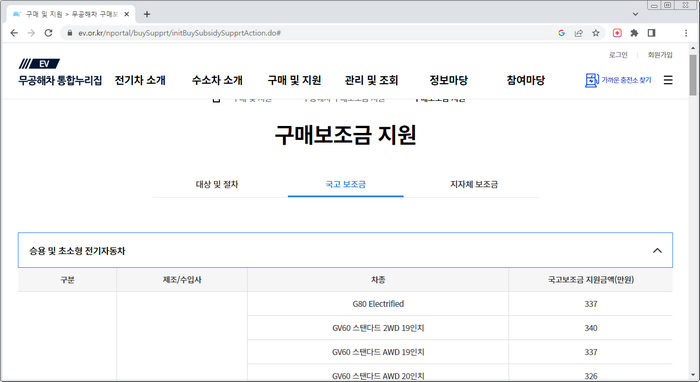Open the 전기차 소개 menu
Screen dimensions: 700x382
click(140, 80)
